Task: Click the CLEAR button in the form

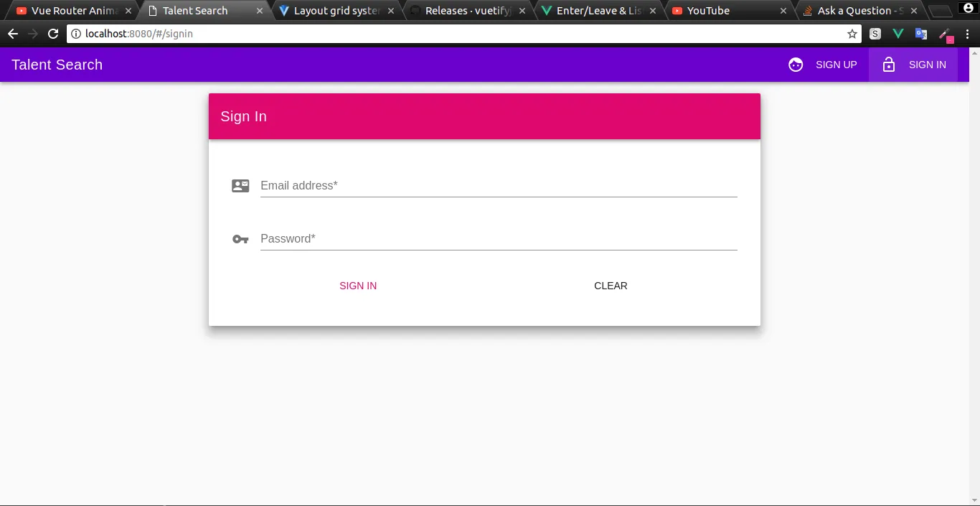Action: point(611,286)
